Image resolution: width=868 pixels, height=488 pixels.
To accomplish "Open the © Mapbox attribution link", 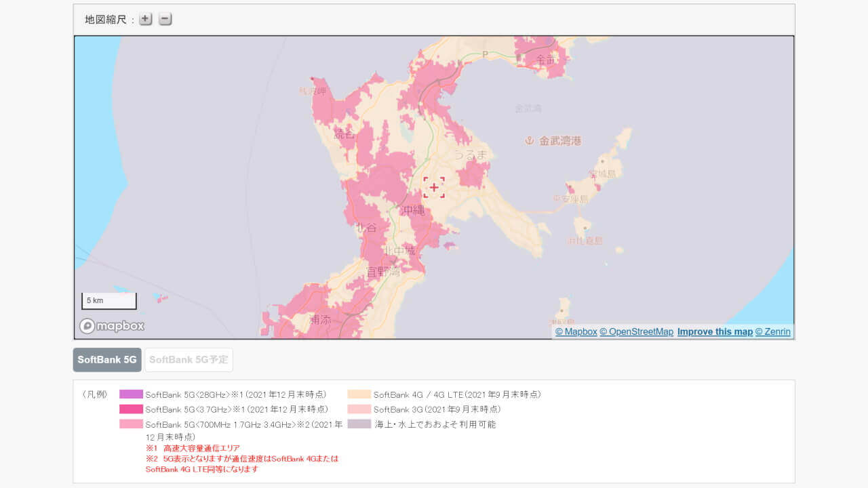I will click(575, 331).
